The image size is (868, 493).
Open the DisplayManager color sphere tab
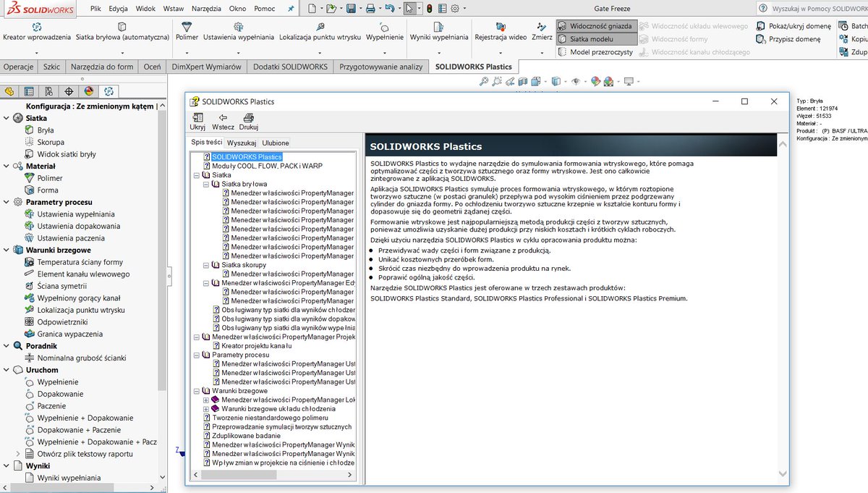(89, 91)
